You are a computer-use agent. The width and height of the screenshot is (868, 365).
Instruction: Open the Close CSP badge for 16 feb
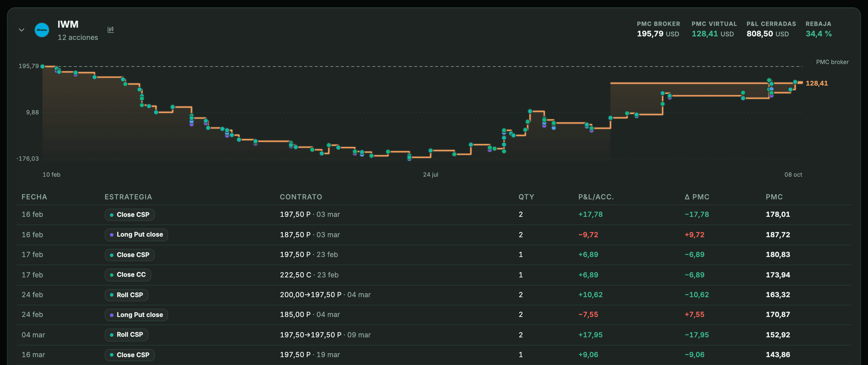(130, 215)
